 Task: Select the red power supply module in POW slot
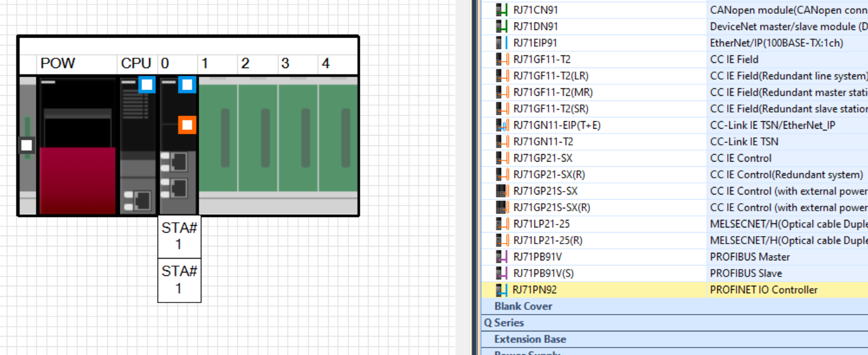77,146
